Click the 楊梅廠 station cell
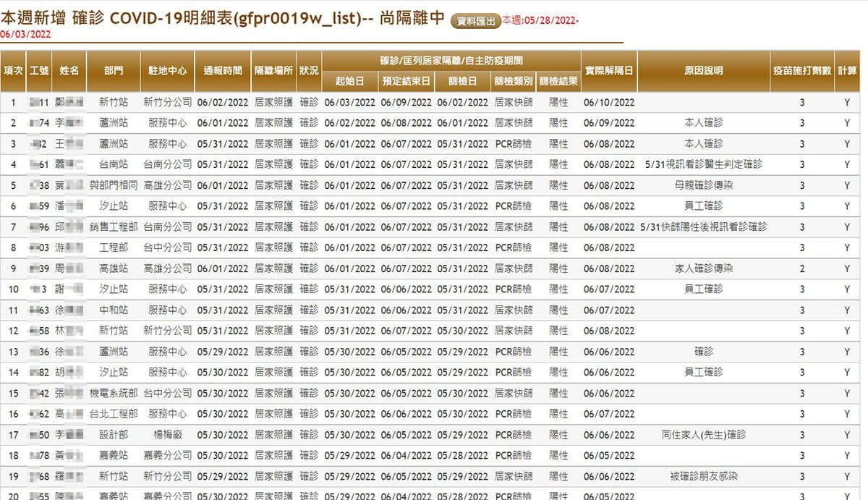This screenshot has width=868, height=500. (x=167, y=435)
